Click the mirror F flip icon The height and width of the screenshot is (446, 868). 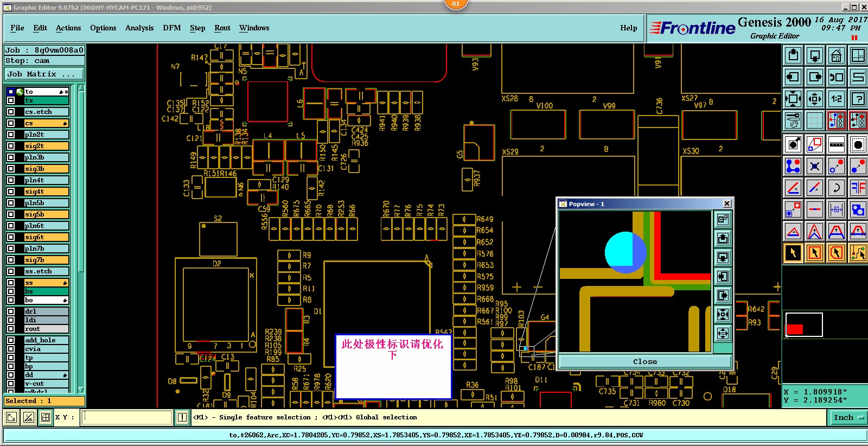pyautogui.click(x=858, y=188)
